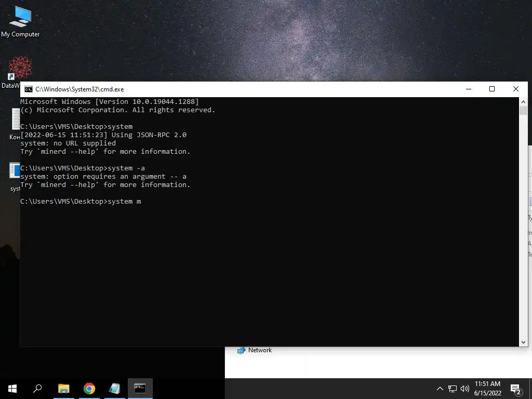The width and height of the screenshot is (532, 399).
Task: Click the 'Using JSON-RPC 2.0' output line
Action: click(103, 135)
